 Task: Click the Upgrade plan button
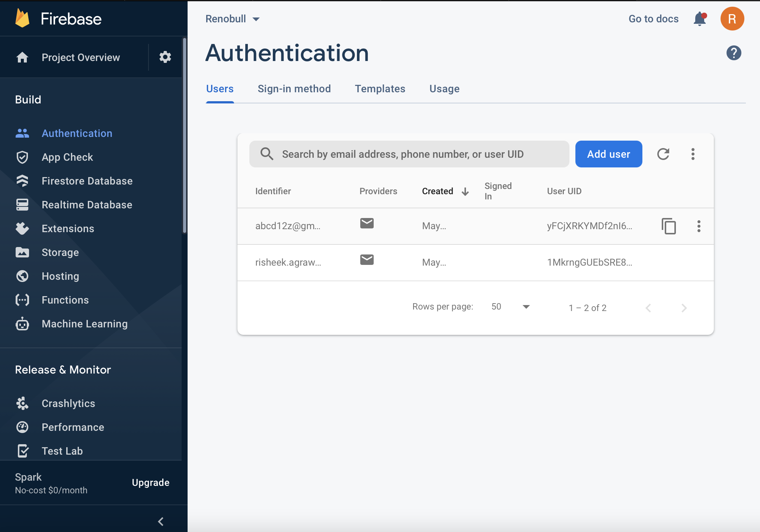150,483
